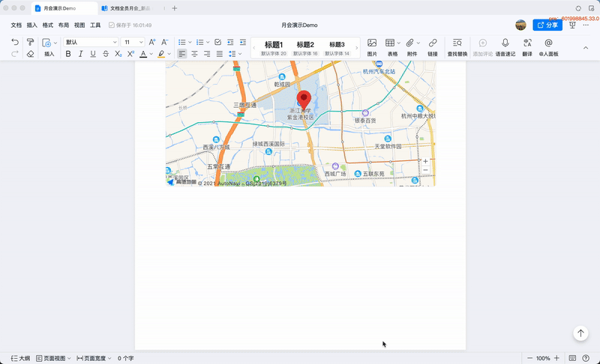Viewport: 600px width, 364px height.
Task: Insert a checkbox task list
Action: click(x=217, y=42)
